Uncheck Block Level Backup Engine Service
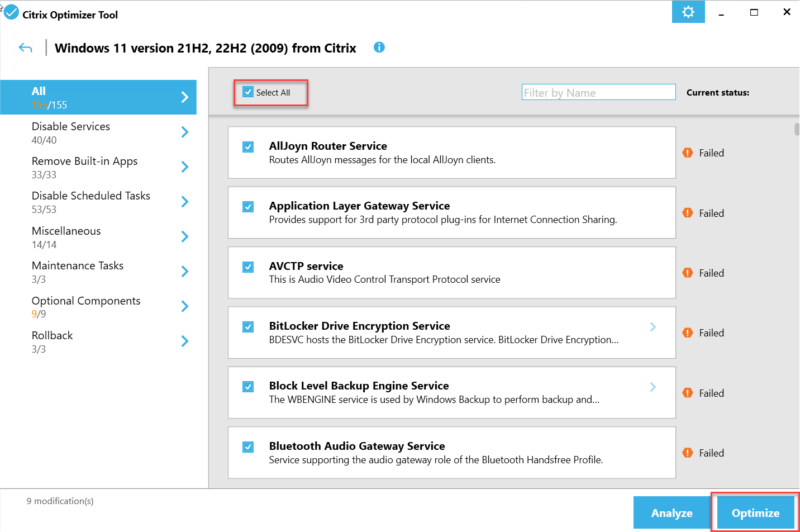The image size is (800, 532). pyautogui.click(x=248, y=387)
